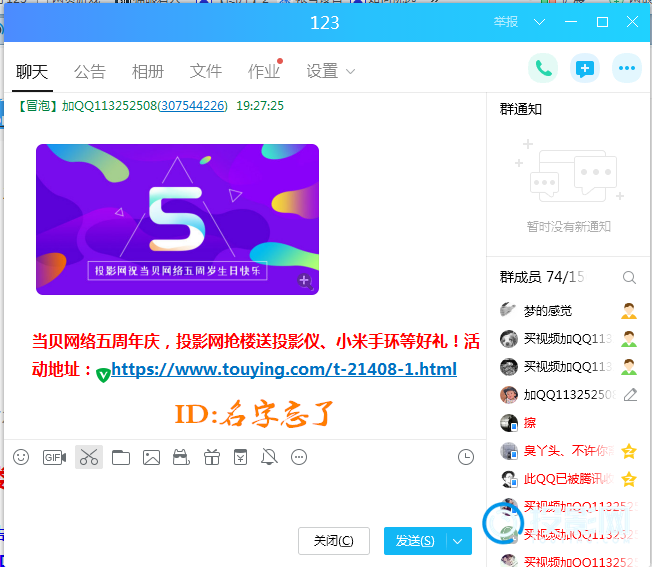This screenshot has width=652, height=567.
Task: Start a group voice call
Action: tap(543, 68)
